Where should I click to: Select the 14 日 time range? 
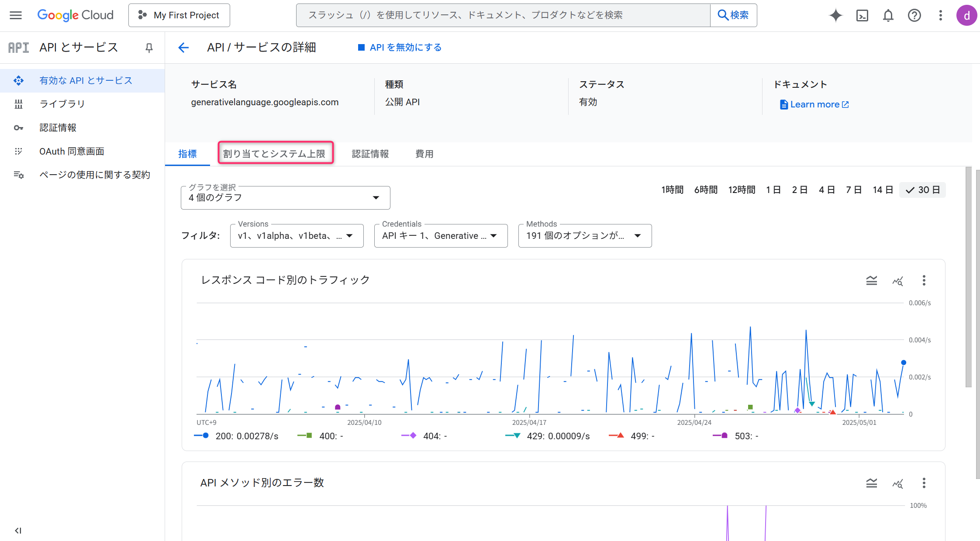(883, 190)
